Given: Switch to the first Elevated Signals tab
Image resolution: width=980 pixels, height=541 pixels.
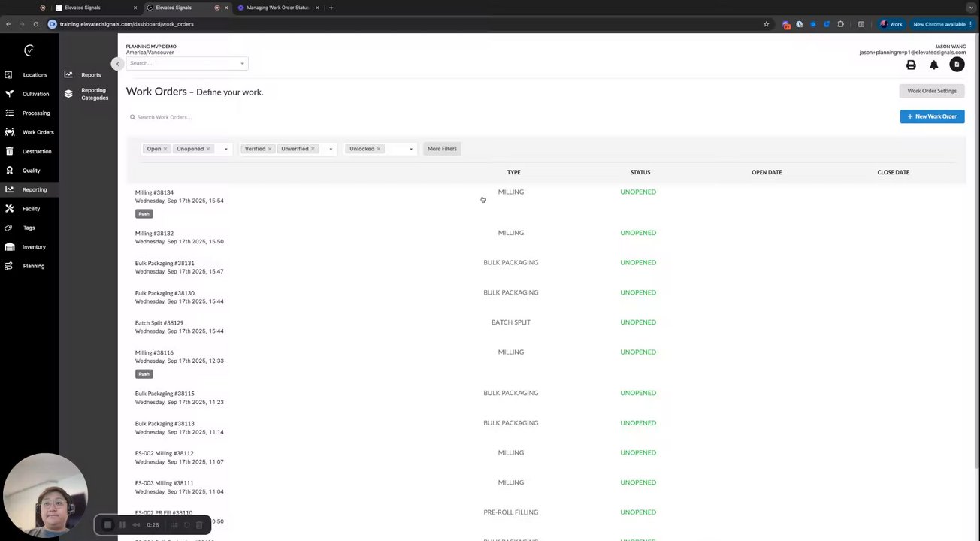Looking at the screenshot, I should [96, 8].
